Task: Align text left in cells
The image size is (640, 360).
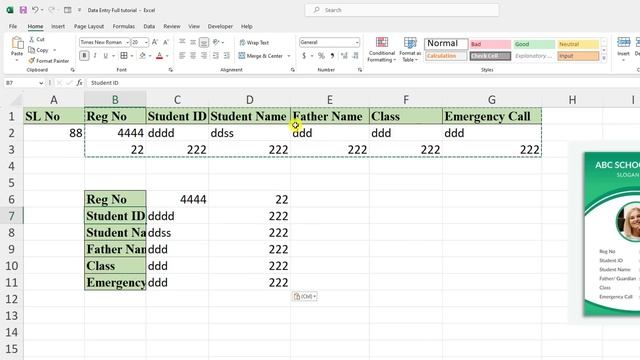Action: pos(182,55)
